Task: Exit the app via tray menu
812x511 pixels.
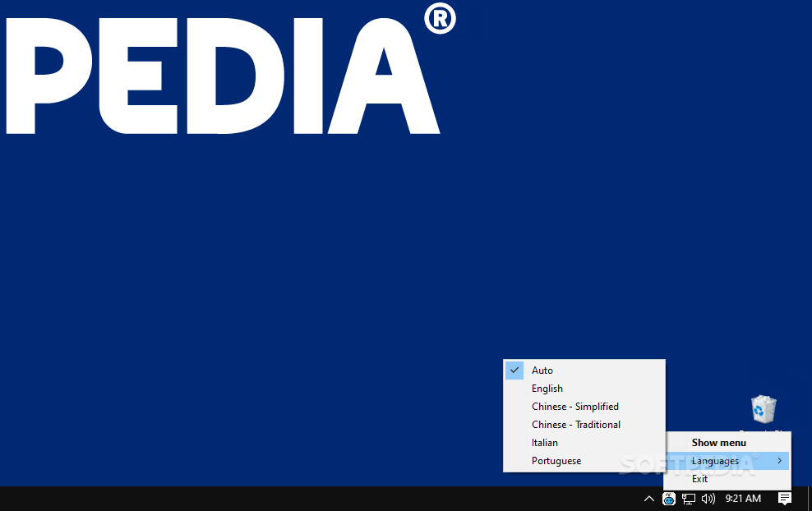Action: click(727, 479)
